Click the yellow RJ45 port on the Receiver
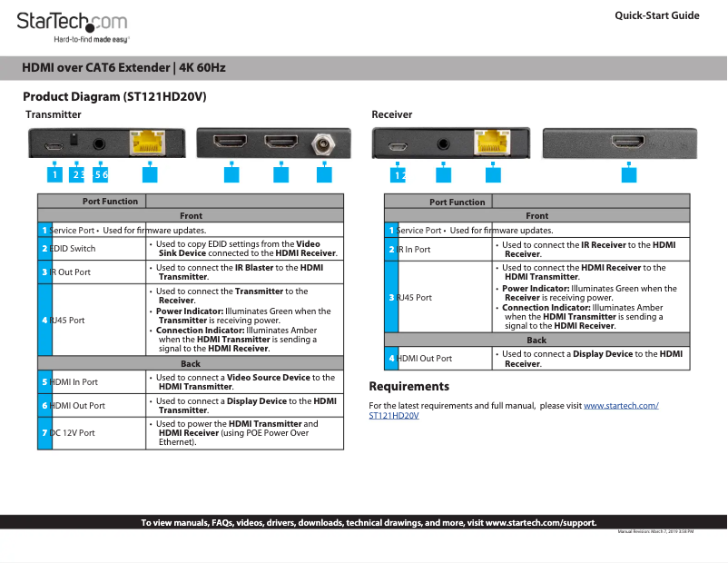 [492, 143]
